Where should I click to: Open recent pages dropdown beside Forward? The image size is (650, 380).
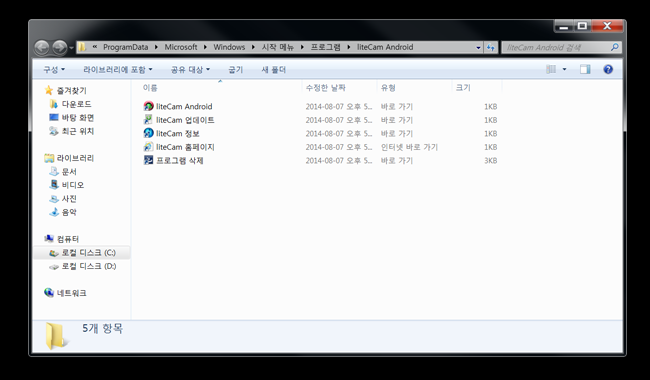71,48
